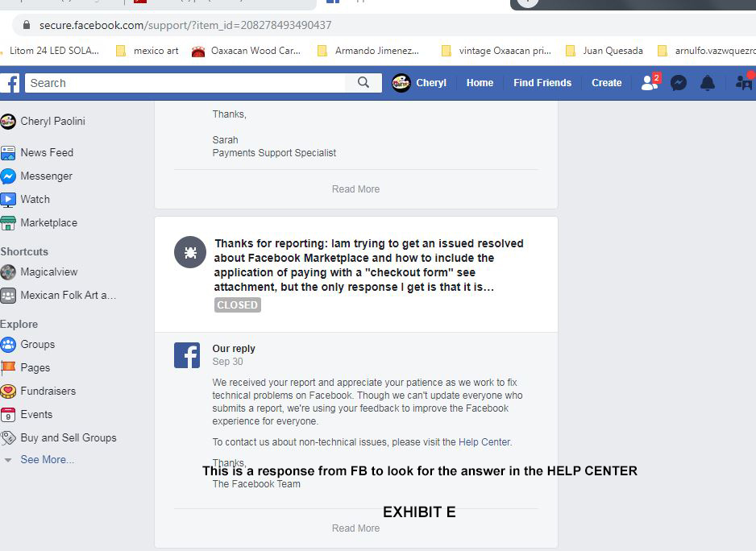Viewport: 756px width, 551px height.
Task: Open Find Friends in the header
Action: coord(542,83)
